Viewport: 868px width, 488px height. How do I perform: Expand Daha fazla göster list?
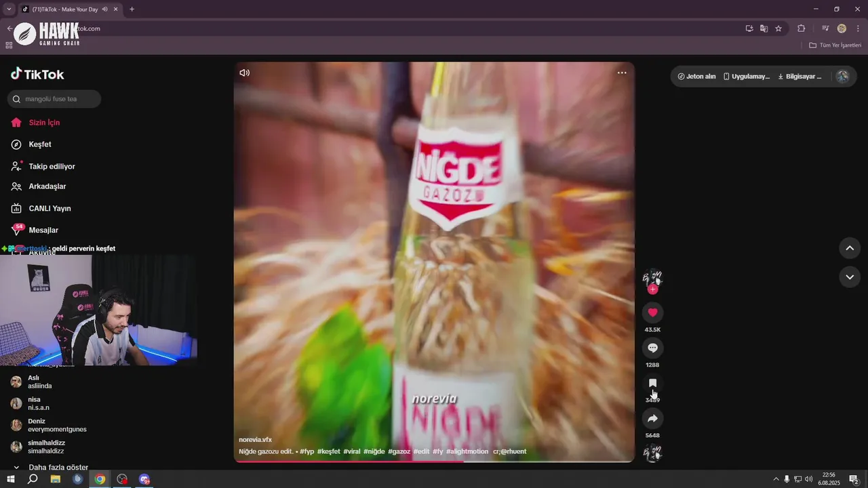tap(52, 467)
